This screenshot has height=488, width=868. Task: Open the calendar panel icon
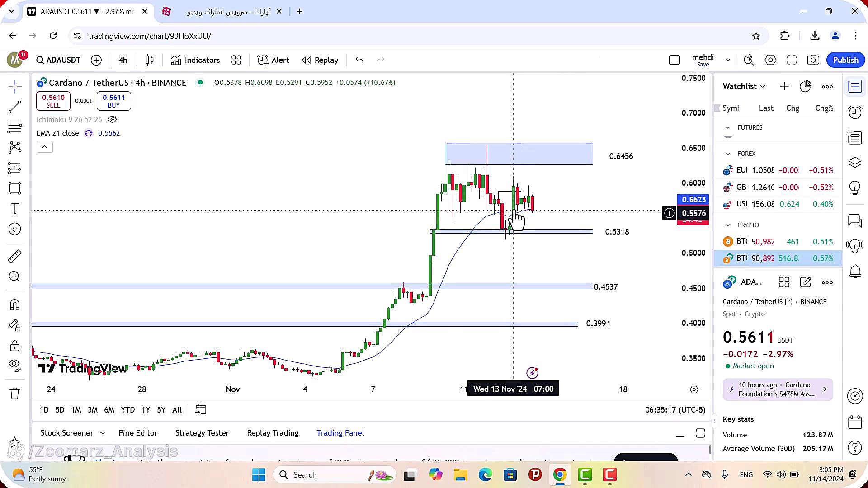tap(855, 422)
